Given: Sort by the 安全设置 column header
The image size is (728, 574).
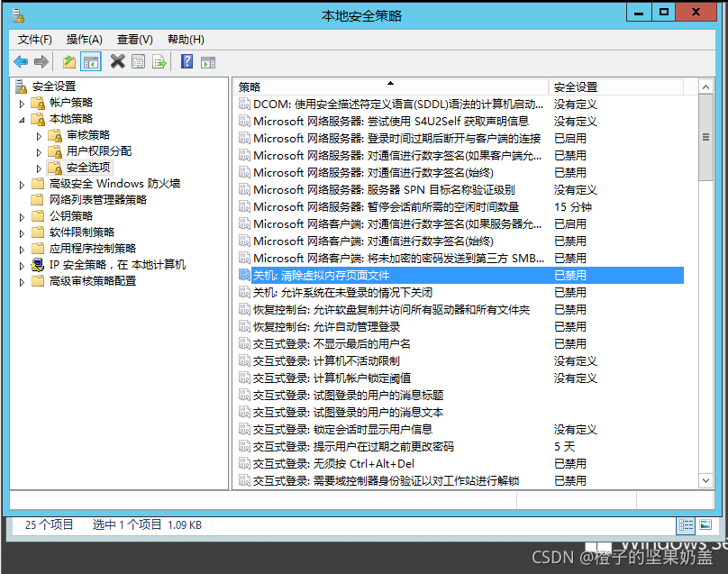Looking at the screenshot, I should click(615, 87).
